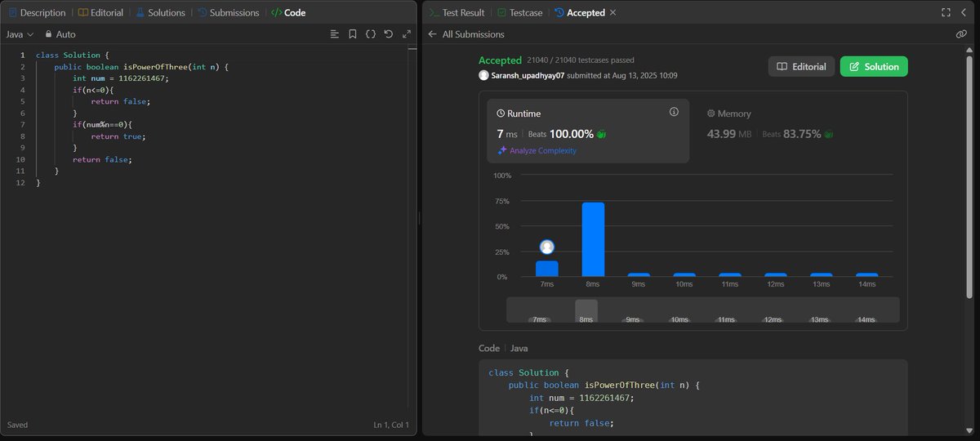Viewport: 980px width, 441px height.
Task: Click the green Solution button
Action: 874,66
